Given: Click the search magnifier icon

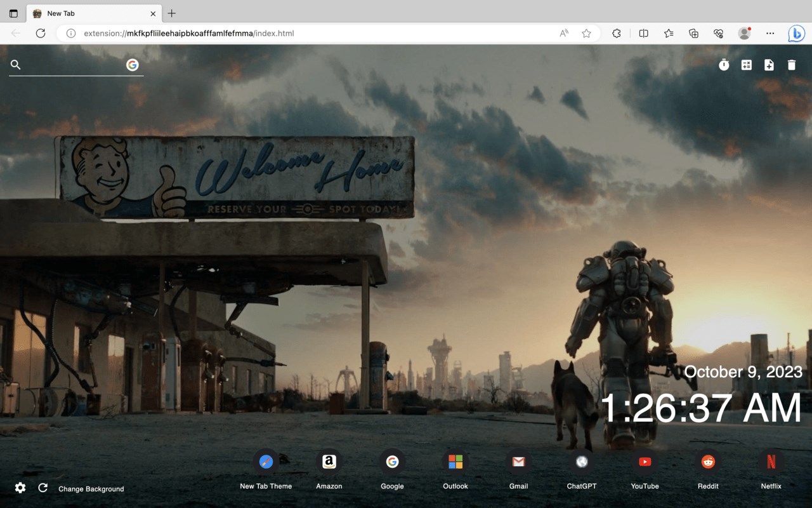Looking at the screenshot, I should pos(16,65).
